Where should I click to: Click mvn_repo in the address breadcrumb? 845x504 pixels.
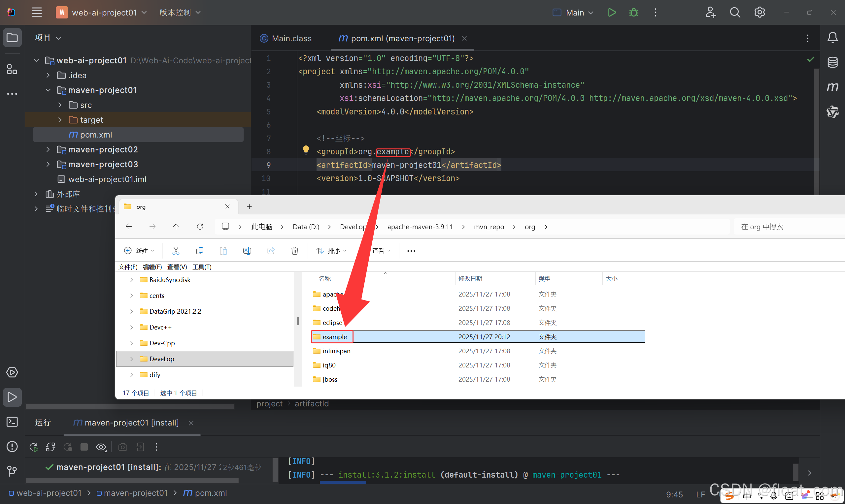(489, 227)
